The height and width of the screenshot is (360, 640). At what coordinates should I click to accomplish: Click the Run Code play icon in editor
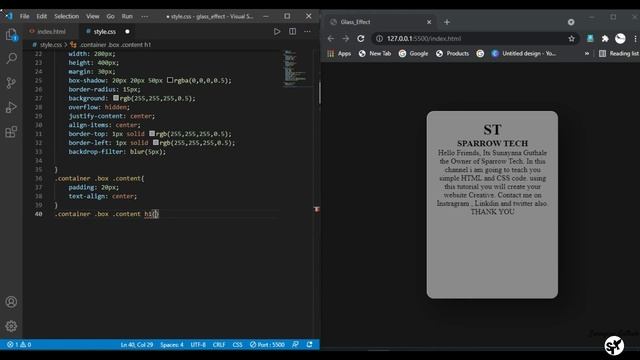[x=277, y=31]
